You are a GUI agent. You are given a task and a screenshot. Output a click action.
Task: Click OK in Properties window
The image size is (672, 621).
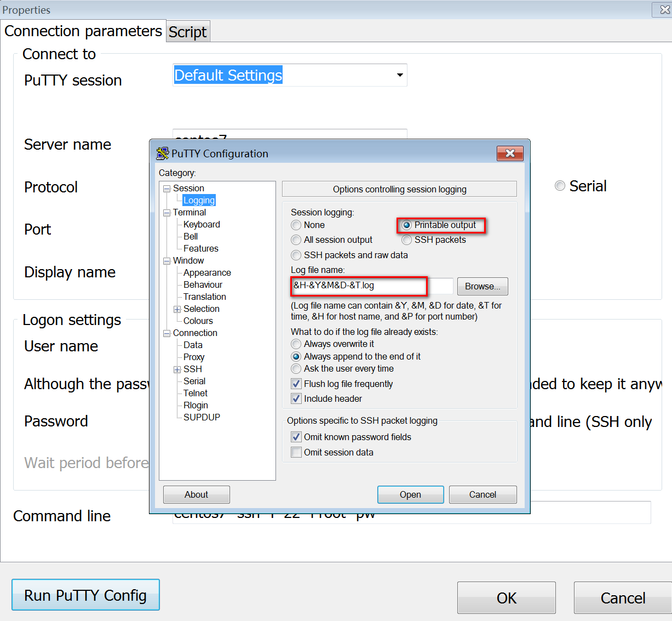507,598
